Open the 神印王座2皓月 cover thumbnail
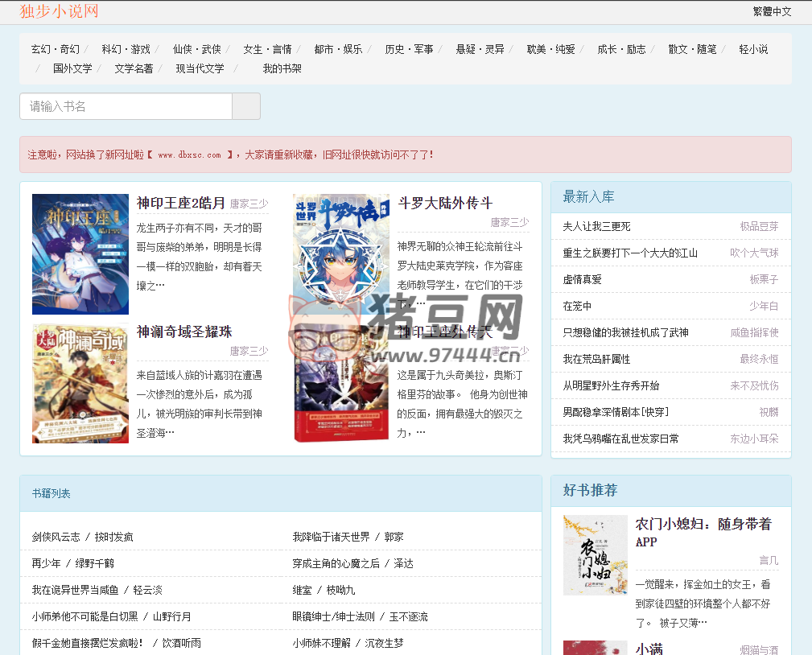 click(80, 254)
